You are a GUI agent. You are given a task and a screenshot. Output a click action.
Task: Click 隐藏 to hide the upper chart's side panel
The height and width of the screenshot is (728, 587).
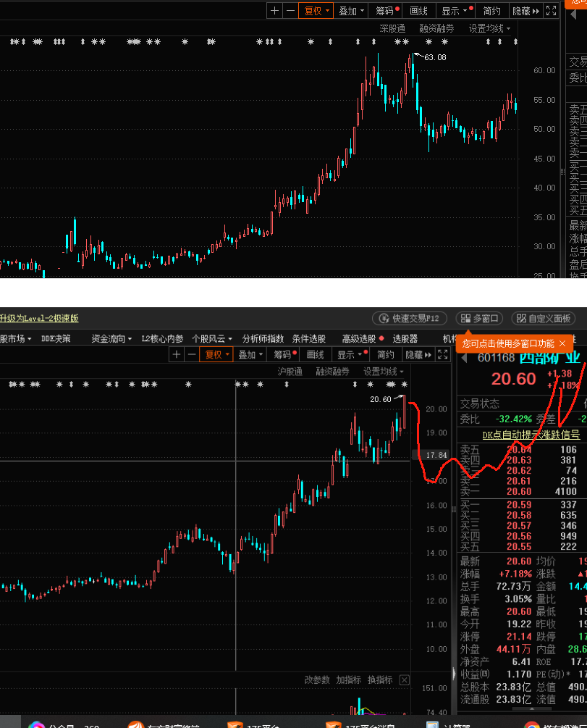point(525,11)
